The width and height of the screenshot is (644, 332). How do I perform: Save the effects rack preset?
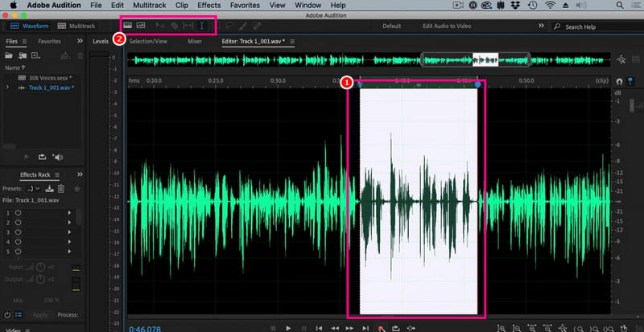tap(50, 188)
